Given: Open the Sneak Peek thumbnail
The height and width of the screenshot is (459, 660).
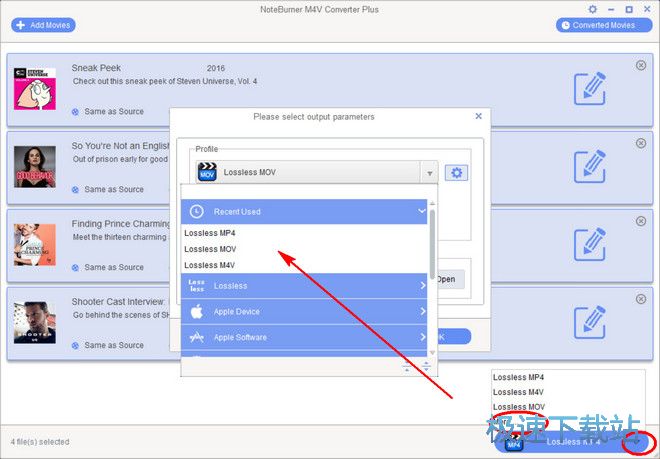Looking at the screenshot, I should (x=35, y=89).
